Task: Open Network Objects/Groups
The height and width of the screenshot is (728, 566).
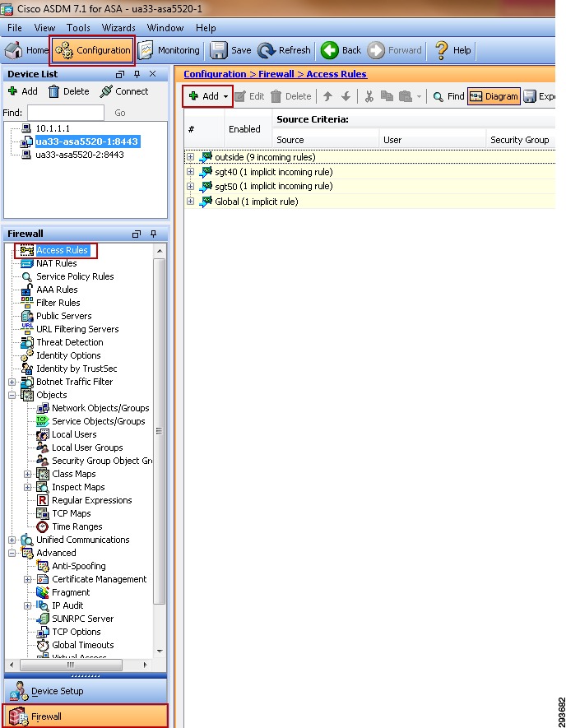Action: (x=100, y=408)
